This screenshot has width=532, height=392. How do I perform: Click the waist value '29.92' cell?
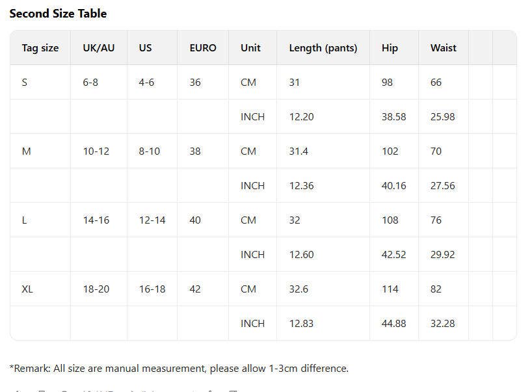click(442, 255)
